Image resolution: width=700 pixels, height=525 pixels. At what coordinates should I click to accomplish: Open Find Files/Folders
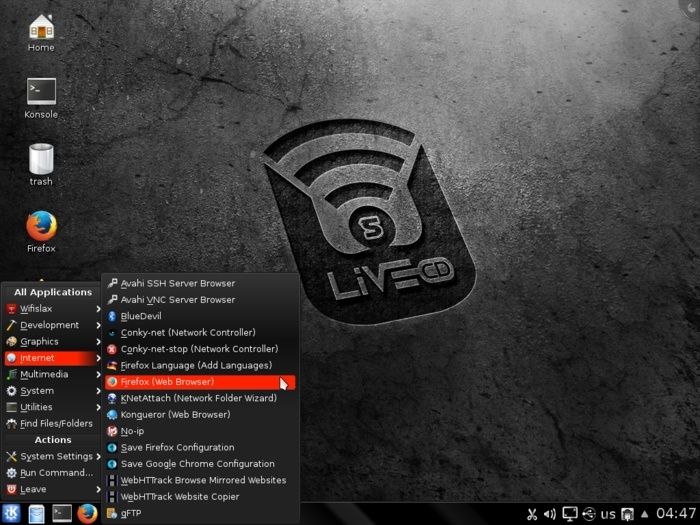[x=53, y=424]
